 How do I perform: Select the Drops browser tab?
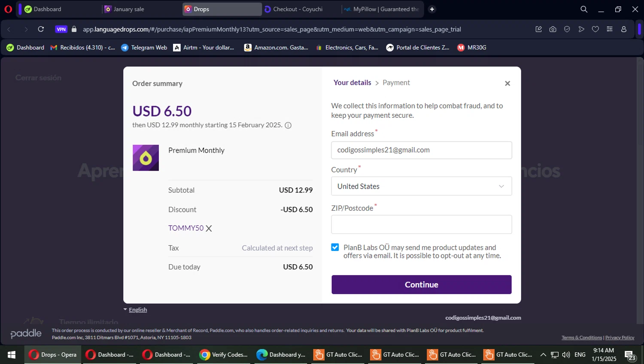pyautogui.click(x=222, y=9)
